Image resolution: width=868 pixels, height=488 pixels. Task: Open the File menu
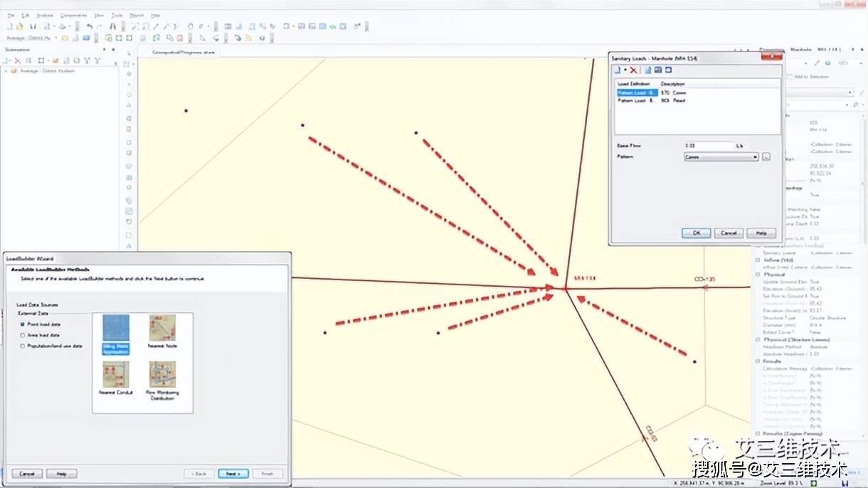tap(11, 15)
